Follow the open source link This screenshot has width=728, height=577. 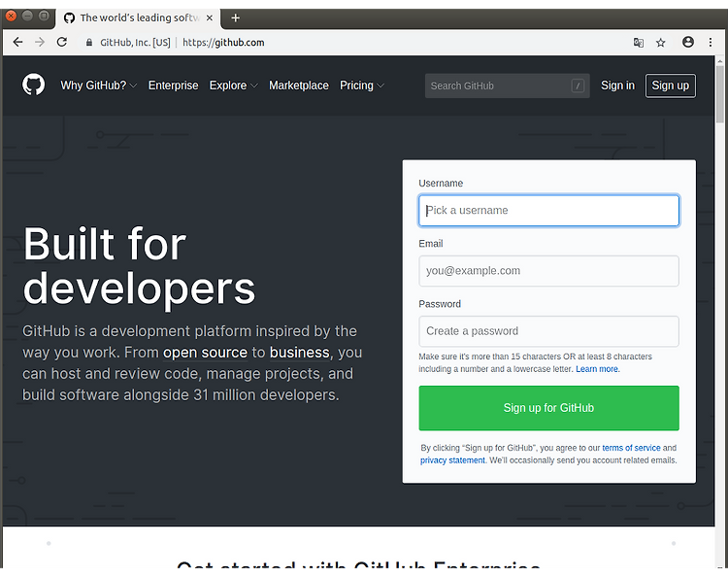pyautogui.click(x=205, y=353)
